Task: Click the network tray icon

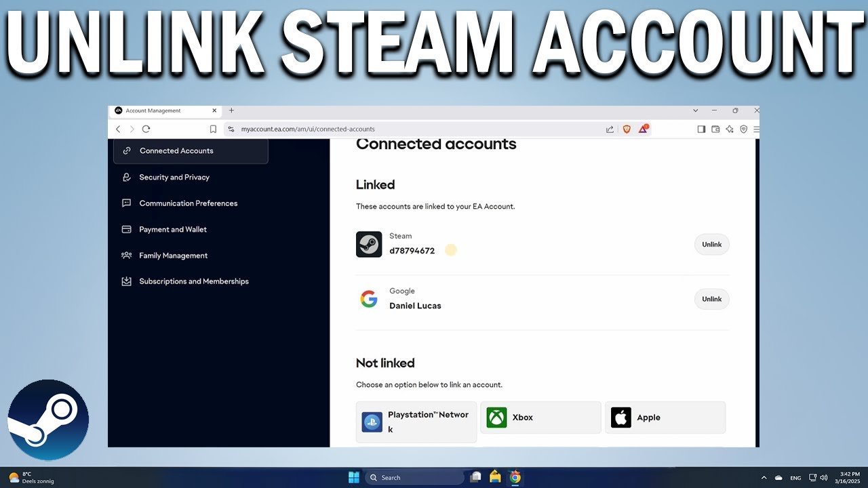Action: (813, 477)
